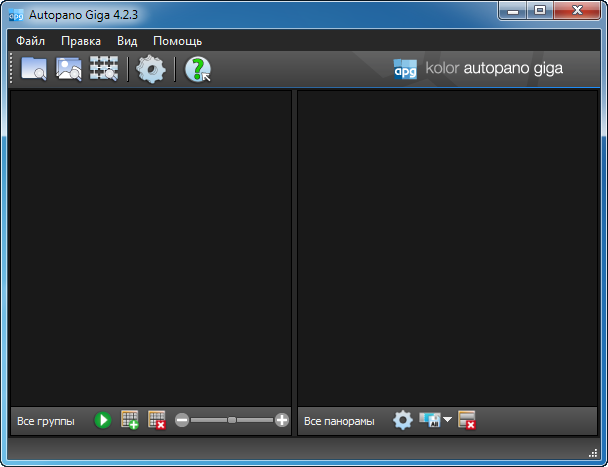The width and height of the screenshot is (608, 467).
Task: Click the remove groups icon with red X
Action: (157, 421)
